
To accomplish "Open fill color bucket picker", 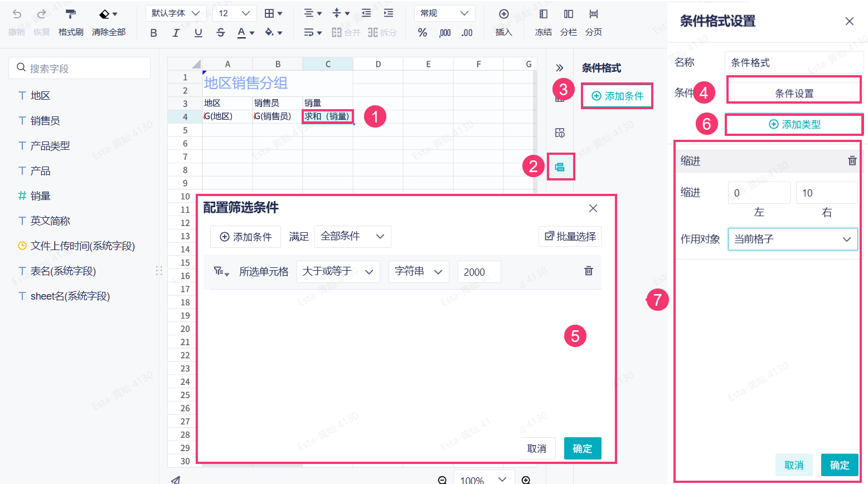I will (273, 33).
